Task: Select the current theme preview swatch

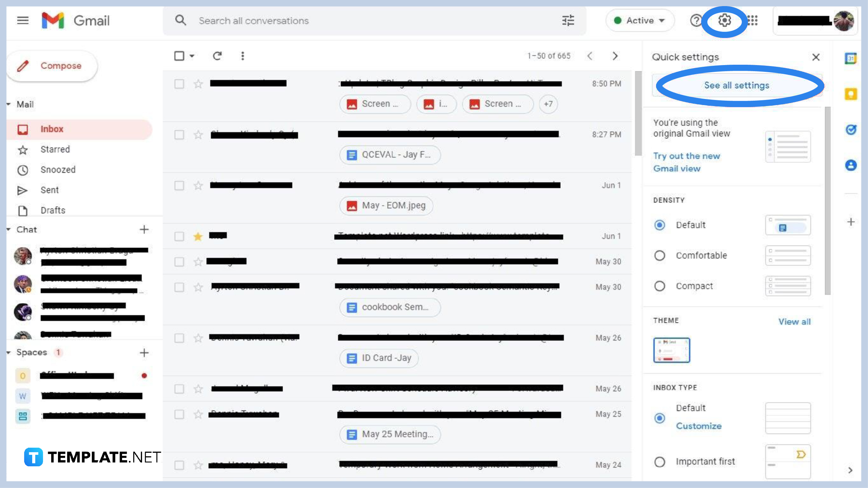Action: tap(671, 350)
